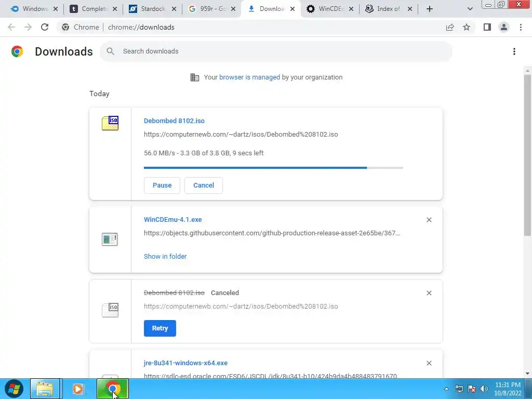This screenshot has height=399, width=532.
Task: Remove WinCDEmu-4.1.exe from the list
Action: pyautogui.click(x=429, y=220)
